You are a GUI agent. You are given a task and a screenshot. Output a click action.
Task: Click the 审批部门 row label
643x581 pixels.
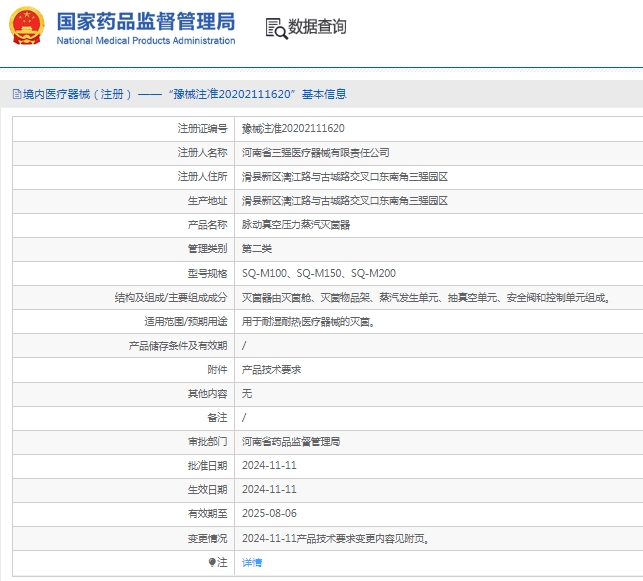pyautogui.click(x=207, y=442)
